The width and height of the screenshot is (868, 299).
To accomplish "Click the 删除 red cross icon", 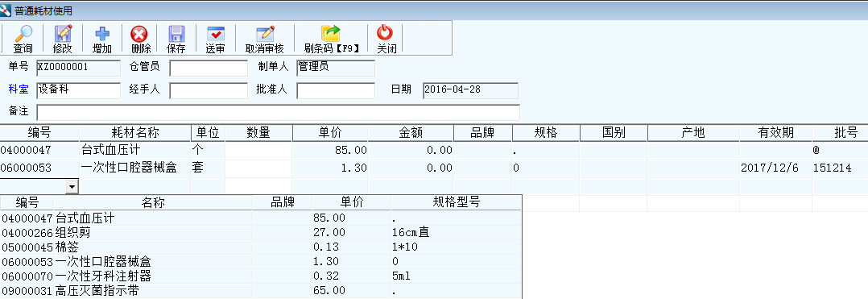I will [x=139, y=35].
